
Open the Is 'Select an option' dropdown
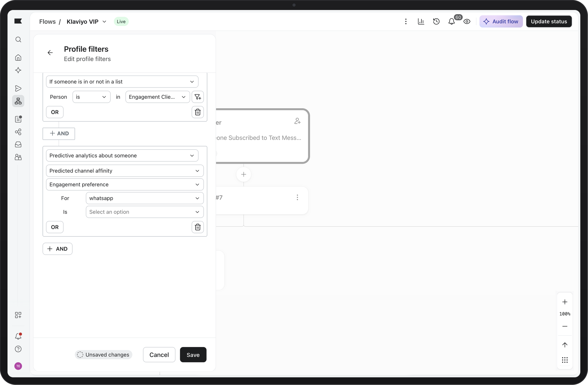click(x=145, y=212)
